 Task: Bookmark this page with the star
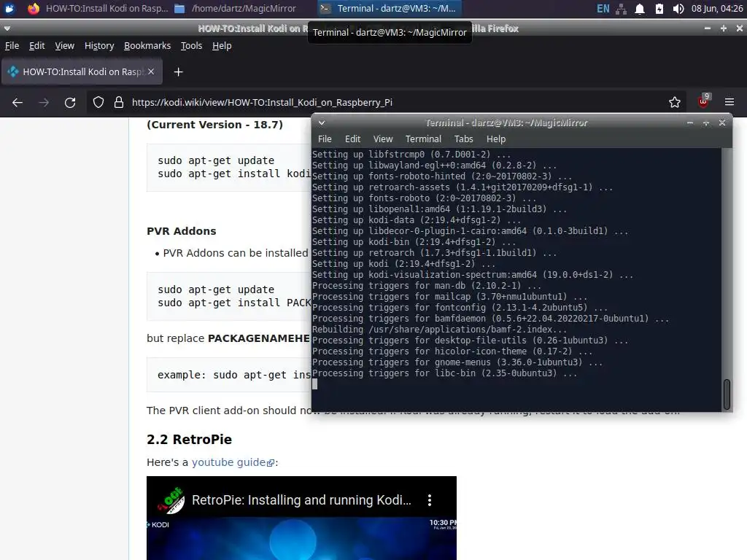pos(675,102)
